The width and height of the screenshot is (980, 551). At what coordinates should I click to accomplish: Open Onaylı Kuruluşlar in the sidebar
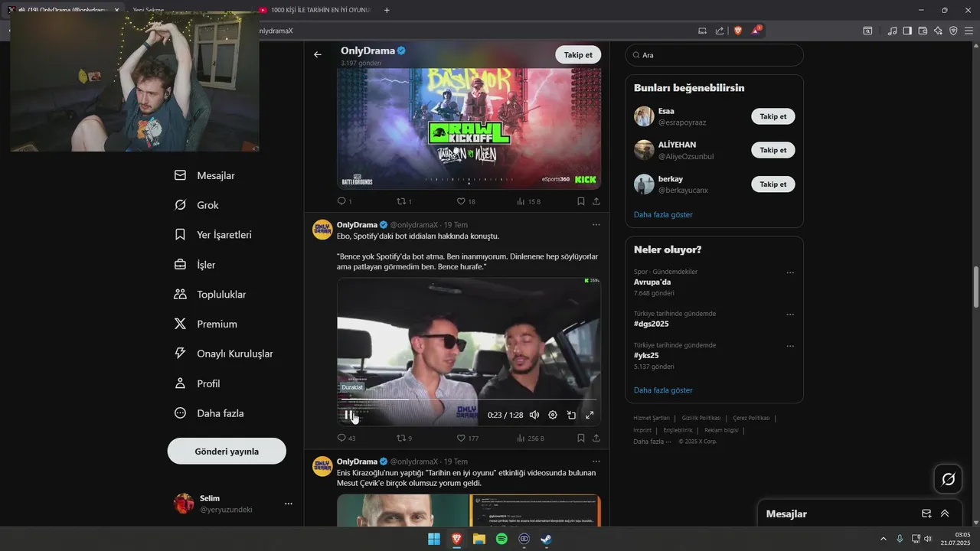click(224, 354)
